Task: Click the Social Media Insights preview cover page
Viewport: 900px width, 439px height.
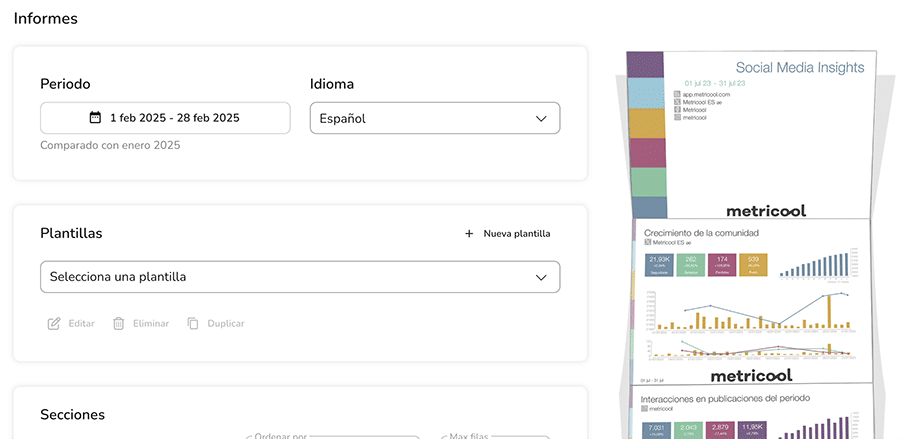Action: pos(752,135)
